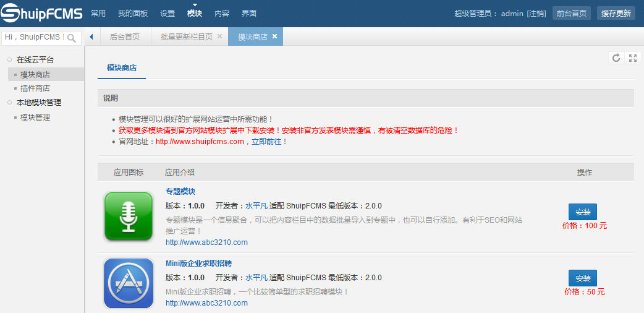This screenshot has height=313, width=644.
Task: Click the left arrow to scroll tabs
Action: click(x=91, y=37)
